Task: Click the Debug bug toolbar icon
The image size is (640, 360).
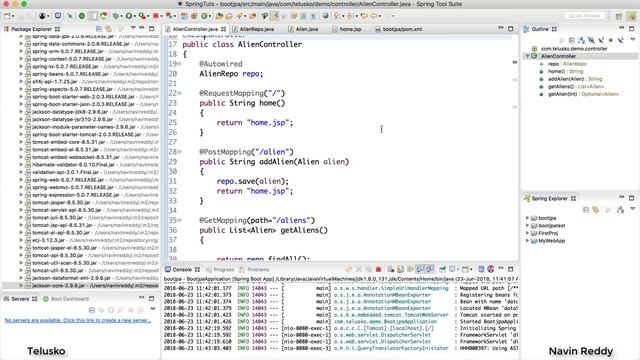Action: pos(116,16)
